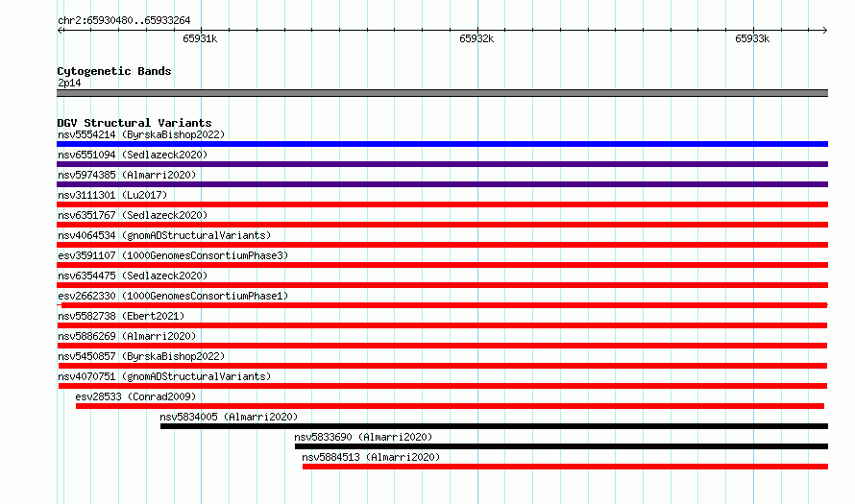Open nsv6354475 (Sedlazeck2020) variant label
855x504 pixels.
pos(133,276)
